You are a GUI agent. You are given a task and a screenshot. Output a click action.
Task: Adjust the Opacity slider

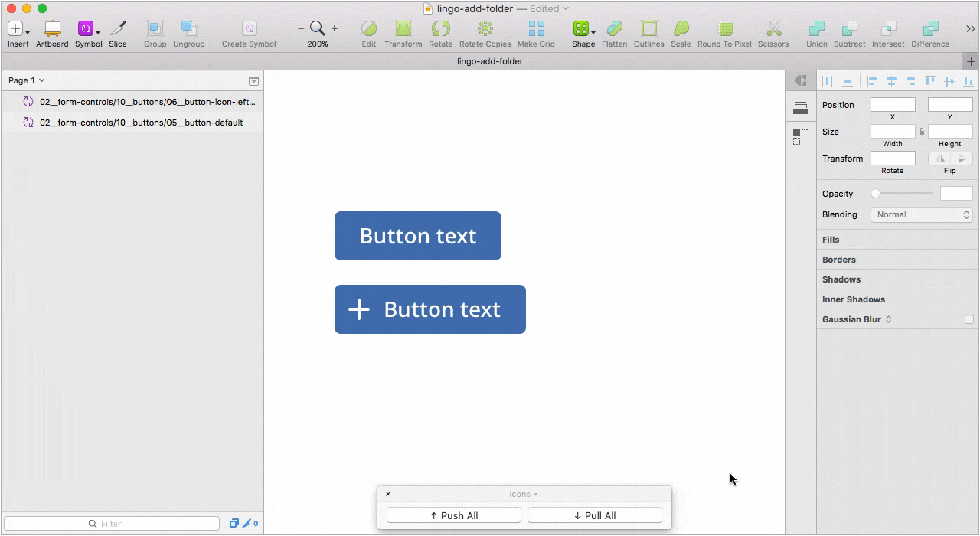pos(903,194)
